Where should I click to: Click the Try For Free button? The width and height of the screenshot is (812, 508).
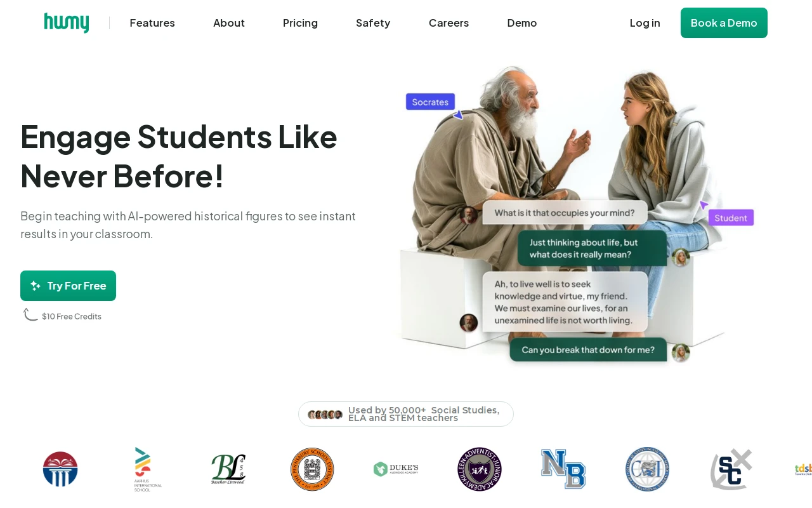pyautogui.click(x=68, y=286)
